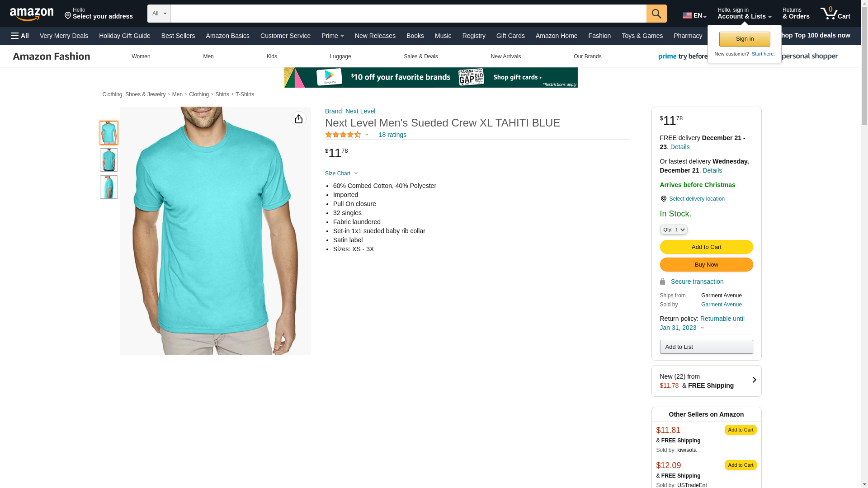Expand the Size Chart

click(x=341, y=174)
